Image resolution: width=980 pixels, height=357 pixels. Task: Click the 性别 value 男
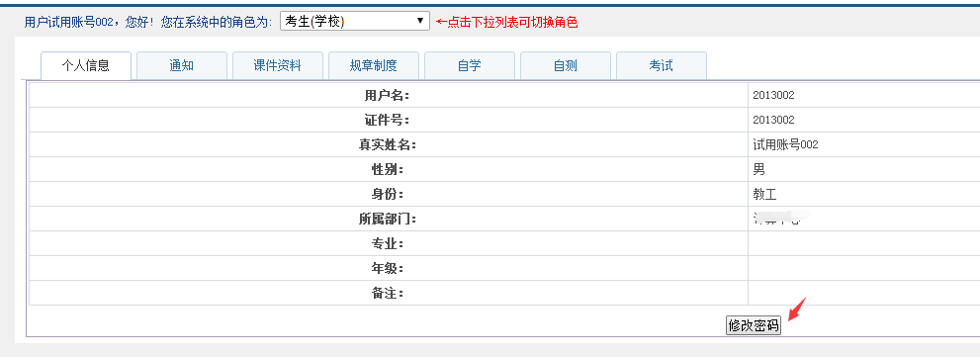pos(758,169)
